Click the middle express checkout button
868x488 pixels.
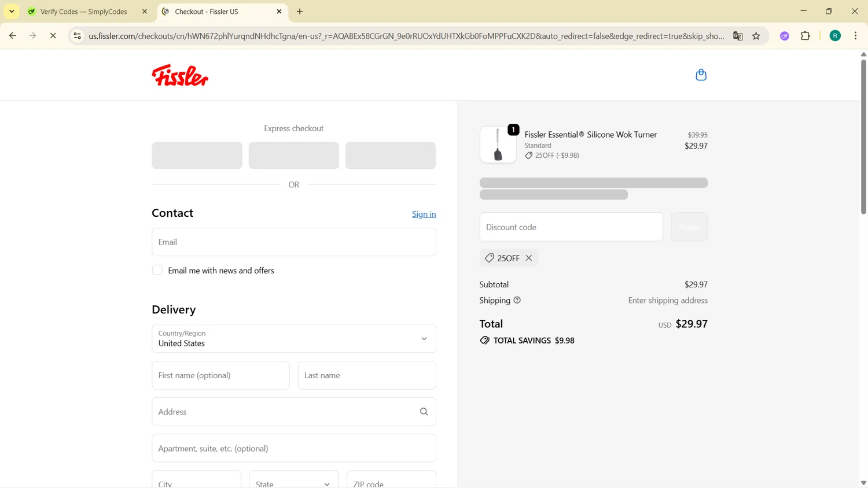point(294,156)
